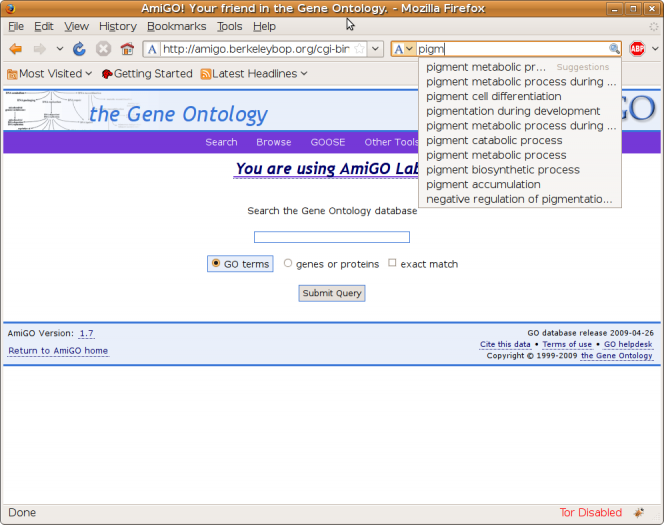
Task: Open the URL bar history dropdown
Action: [375, 49]
